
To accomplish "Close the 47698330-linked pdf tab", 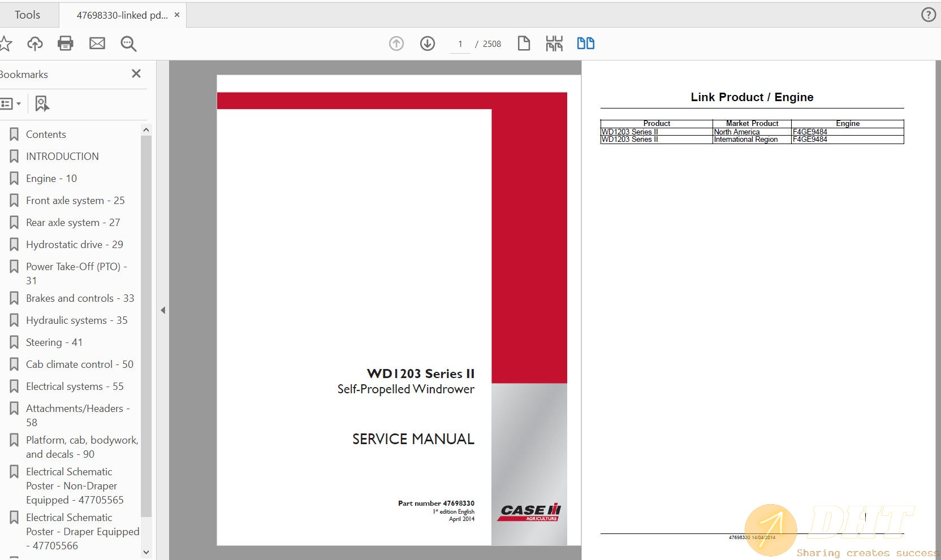I will [x=177, y=15].
